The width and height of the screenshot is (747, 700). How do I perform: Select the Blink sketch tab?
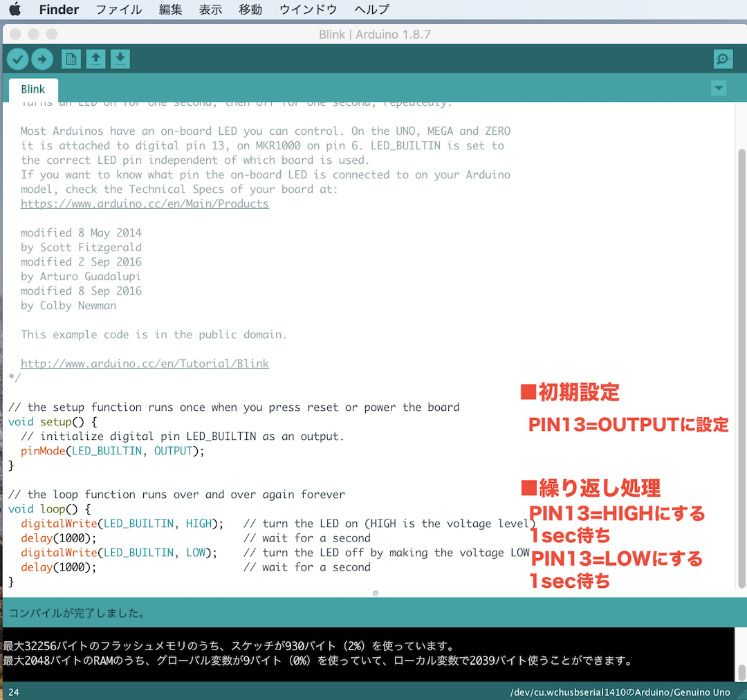coord(33,89)
